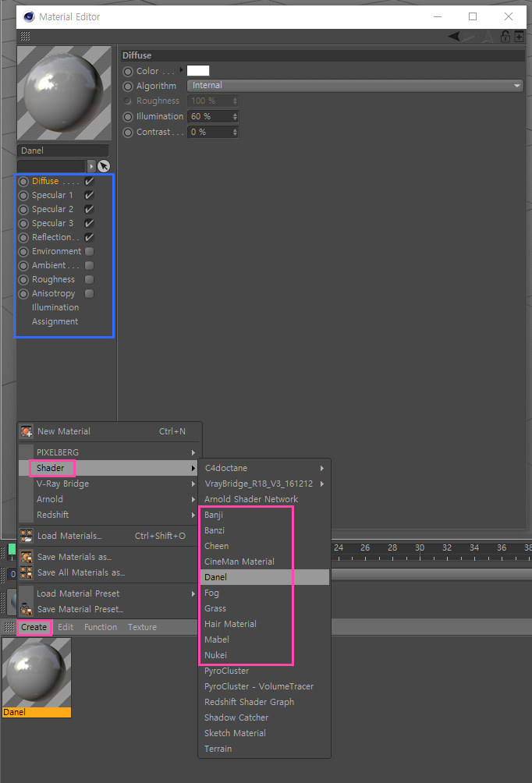Toggle the Algorithm animation dot

[x=128, y=86]
